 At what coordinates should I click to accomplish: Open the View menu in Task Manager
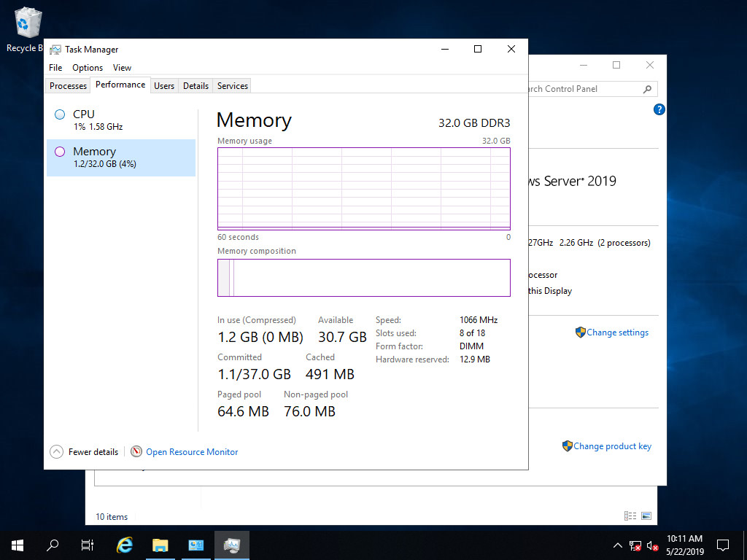click(122, 68)
